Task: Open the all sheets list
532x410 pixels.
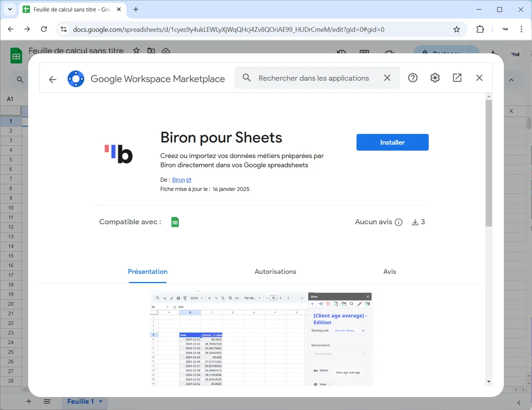Action: tap(47, 401)
